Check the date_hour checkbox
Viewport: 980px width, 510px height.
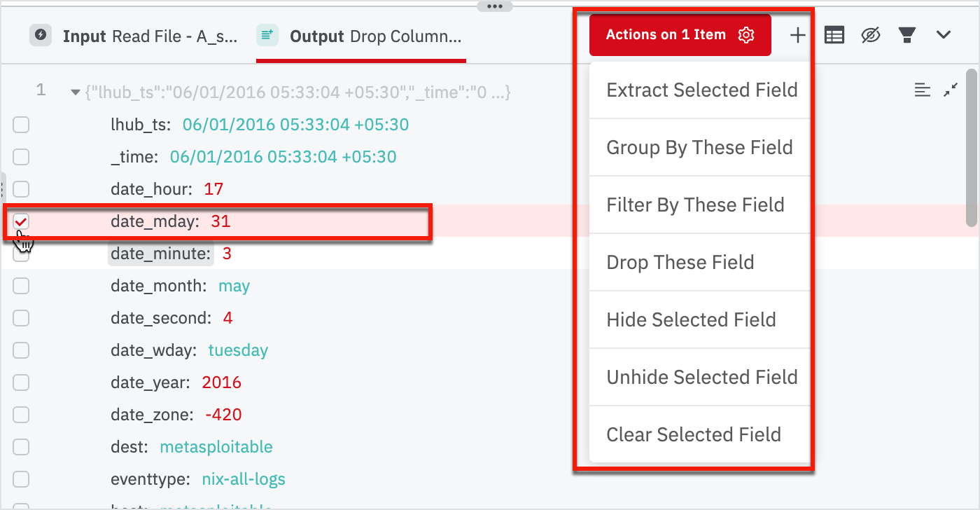point(21,189)
